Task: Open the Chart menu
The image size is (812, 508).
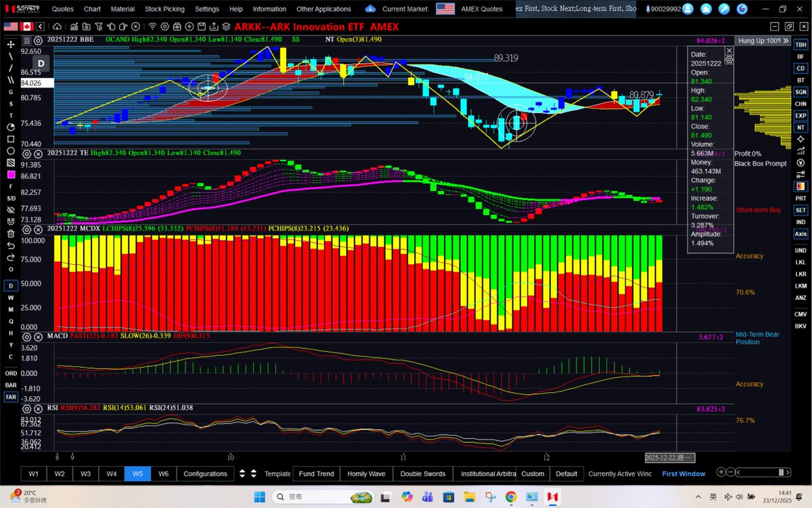Action: pos(93,9)
